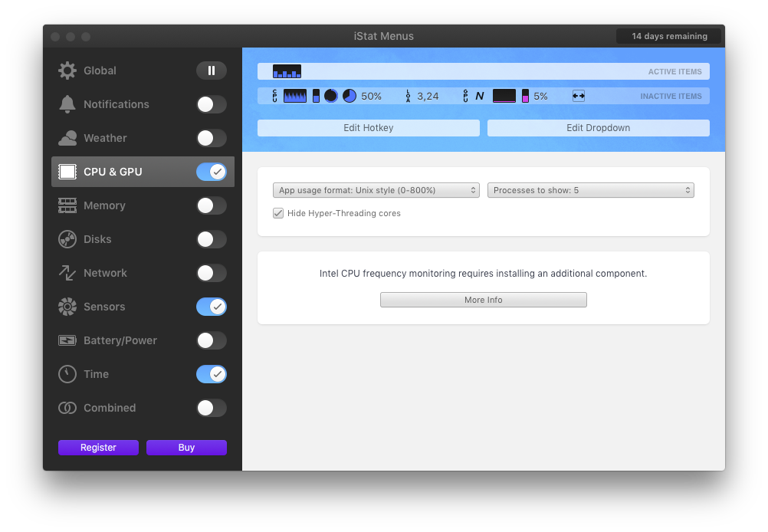The height and width of the screenshot is (532, 768).
Task: Open the Battery/Power section label
Action: (120, 340)
